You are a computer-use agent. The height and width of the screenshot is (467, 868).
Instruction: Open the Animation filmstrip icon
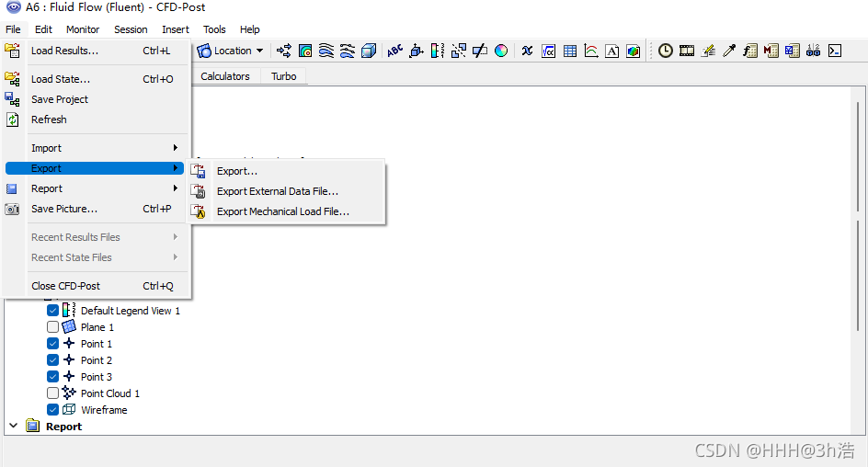tap(687, 51)
